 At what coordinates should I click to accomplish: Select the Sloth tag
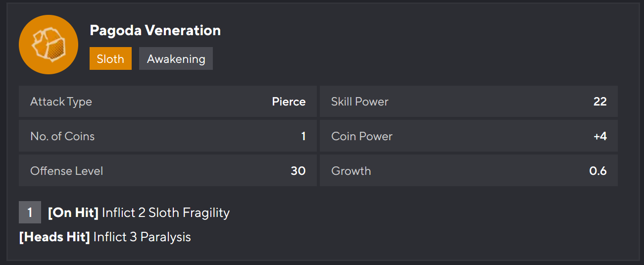(x=110, y=58)
